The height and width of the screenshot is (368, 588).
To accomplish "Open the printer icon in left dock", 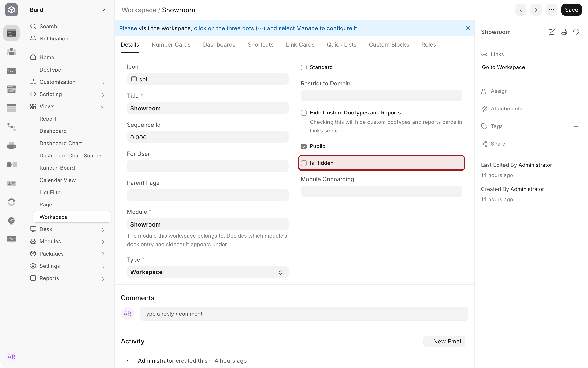I will click(x=11, y=146).
